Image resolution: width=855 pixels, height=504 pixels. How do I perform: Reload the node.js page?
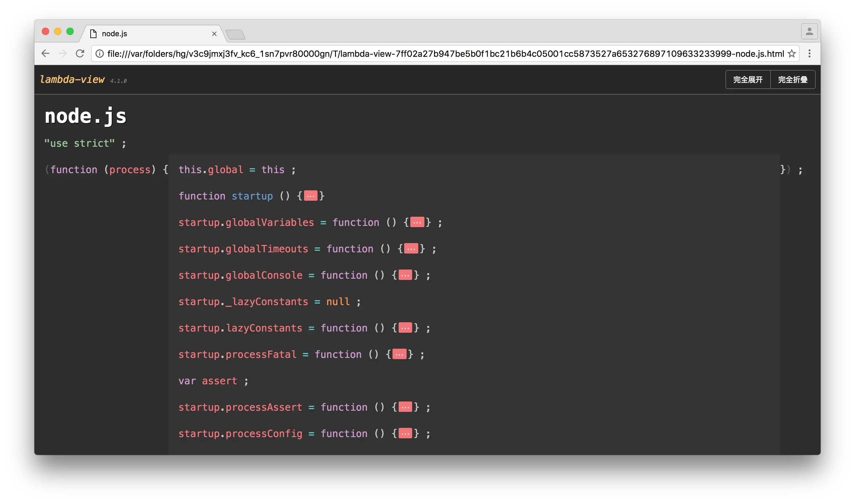click(x=80, y=53)
